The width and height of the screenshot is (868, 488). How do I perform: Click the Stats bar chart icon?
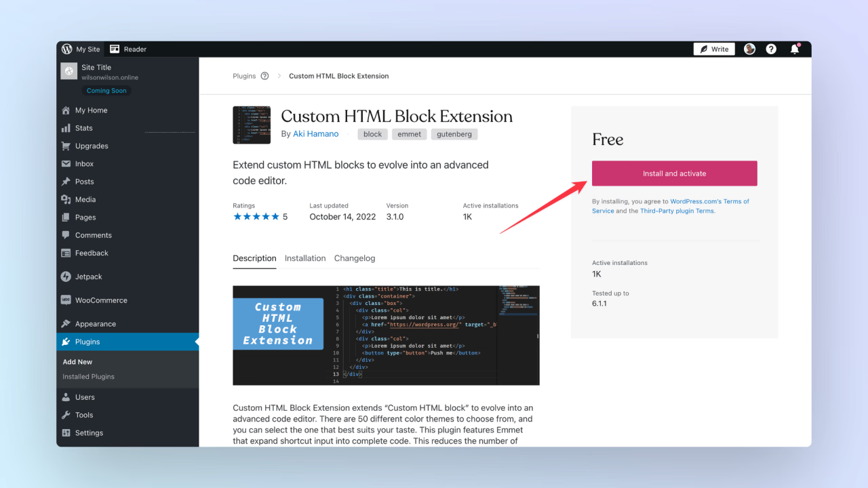(x=66, y=128)
